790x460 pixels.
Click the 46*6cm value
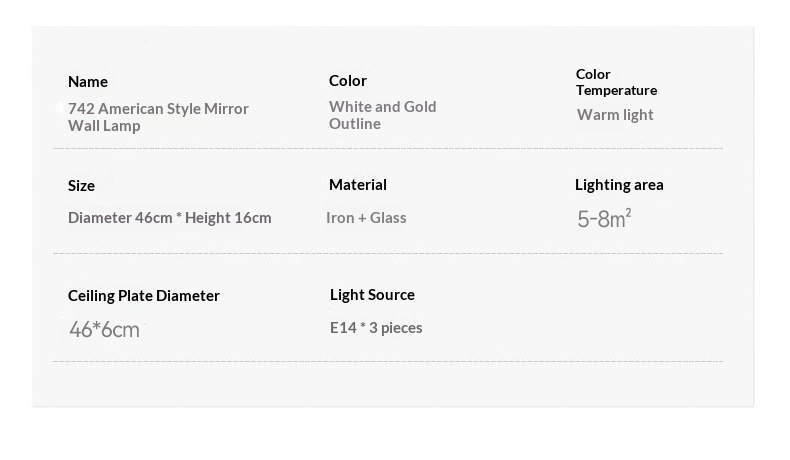[x=104, y=328]
